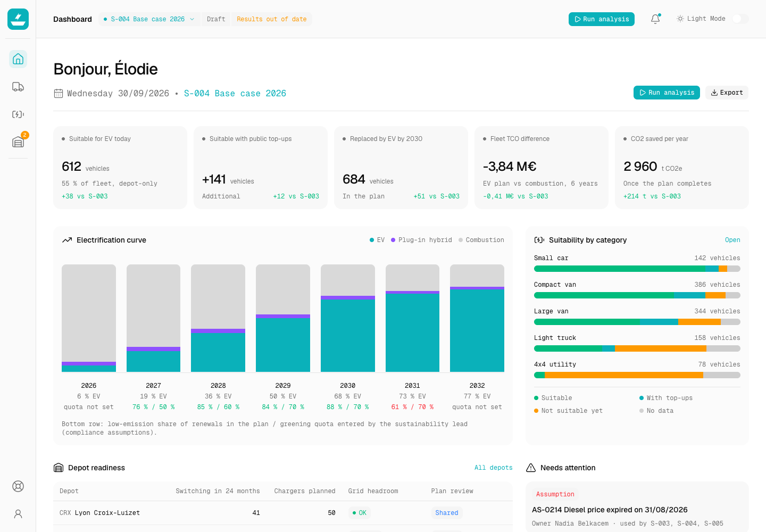Click the Needs attention warning icon
766x532 pixels.
click(531, 468)
